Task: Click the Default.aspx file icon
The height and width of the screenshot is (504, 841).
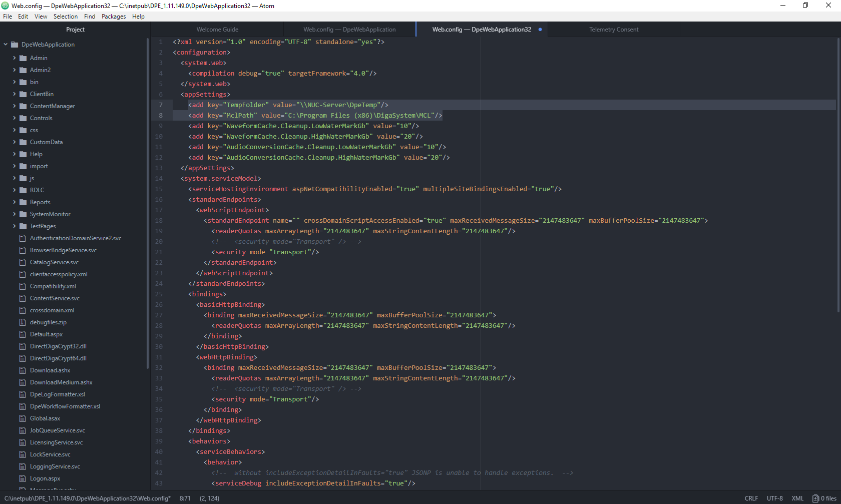Action: (x=23, y=334)
